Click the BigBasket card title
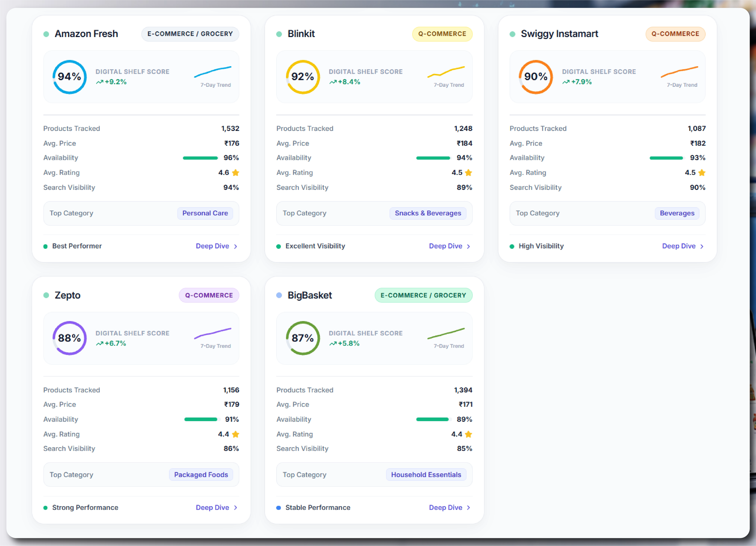 (310, 295)
